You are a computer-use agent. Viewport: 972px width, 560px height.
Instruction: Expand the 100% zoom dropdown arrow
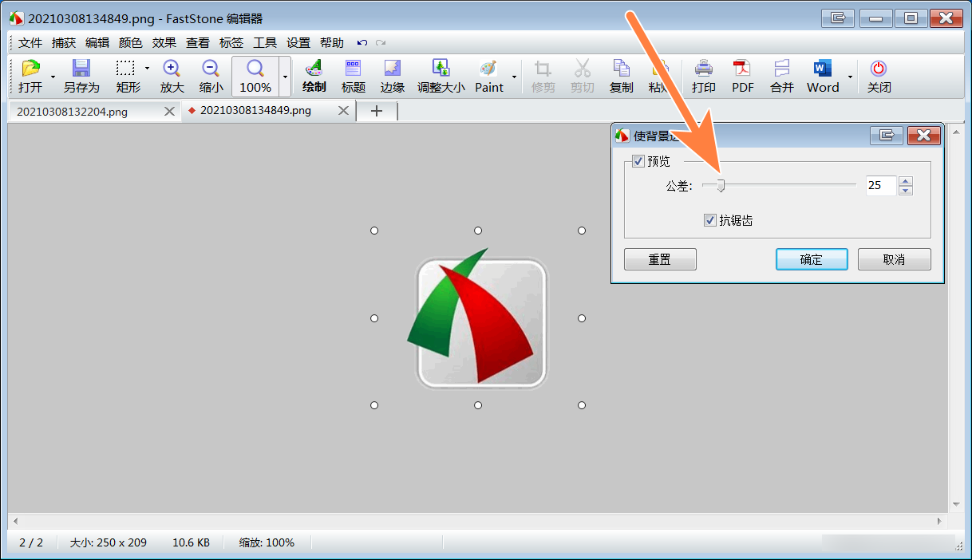click(285, 77)
